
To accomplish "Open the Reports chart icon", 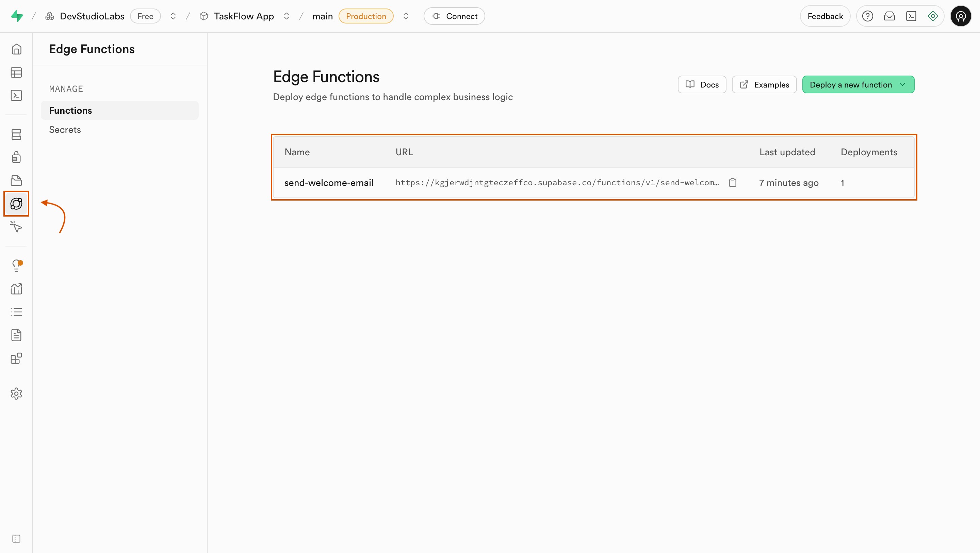I will [x=16, y=289].
